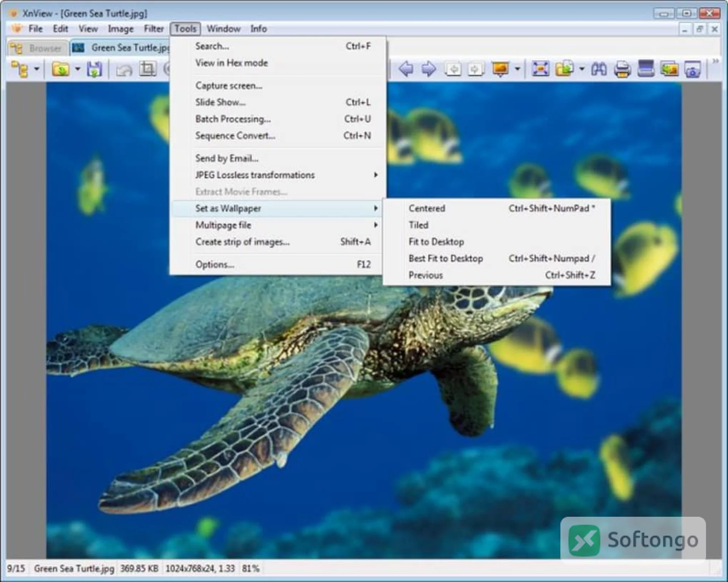Click the Save floppy disk icon
The width and height of the screenshot is (728, 582).
click(94, 69)
